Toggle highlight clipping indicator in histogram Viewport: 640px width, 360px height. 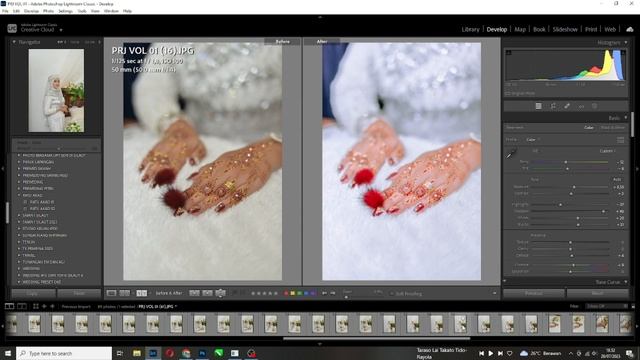623,53
